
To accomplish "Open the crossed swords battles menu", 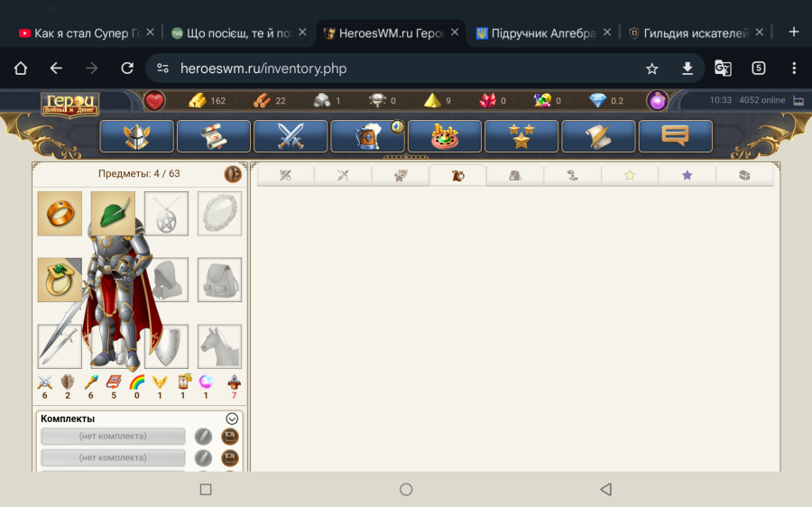I will click(291, 136).
